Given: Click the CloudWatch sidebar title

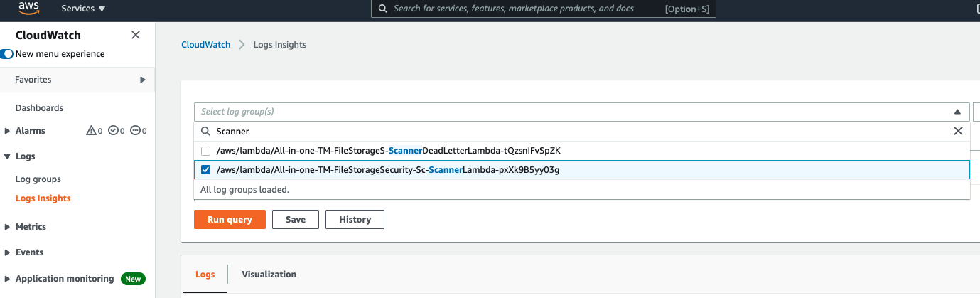Looking at the screenshot, I should click(x=48, y=35).
